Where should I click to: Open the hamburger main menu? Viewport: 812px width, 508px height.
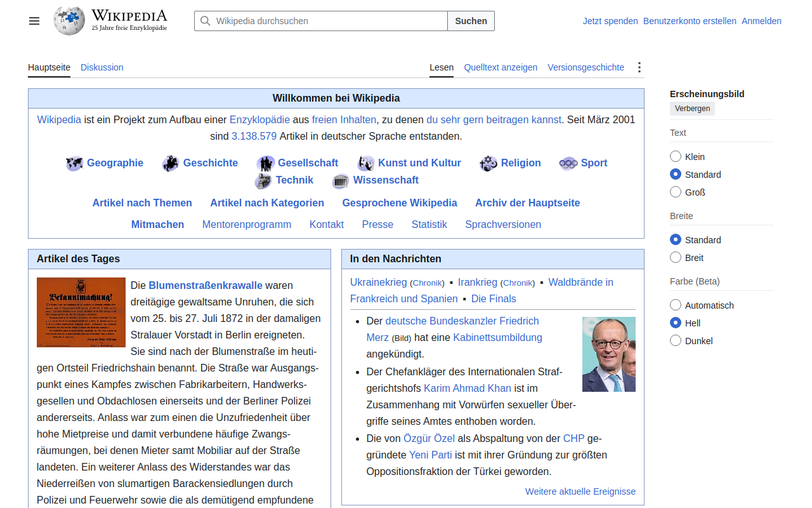[34, 21]
